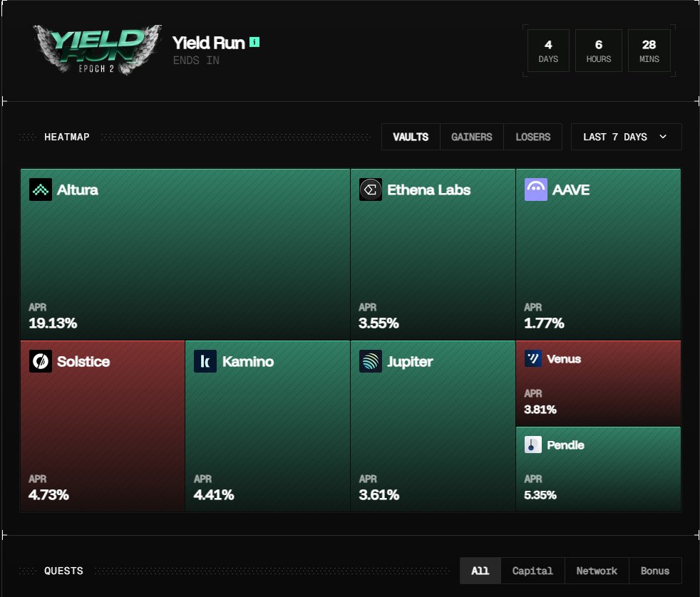Switch heatmap to Gainers view
Image resolution: width=700 pixels, height=597 pixels.
click(x=472, y=137)
